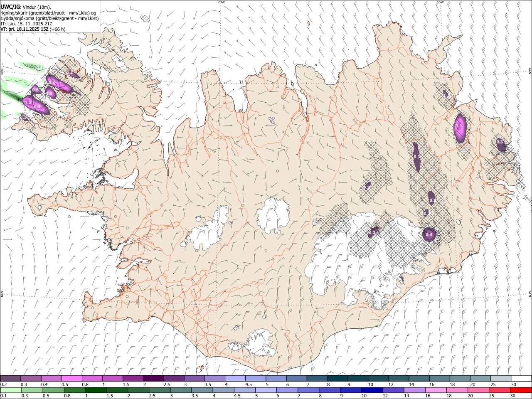Pick the darkest purple swatch at value 2

pos(153,379)
